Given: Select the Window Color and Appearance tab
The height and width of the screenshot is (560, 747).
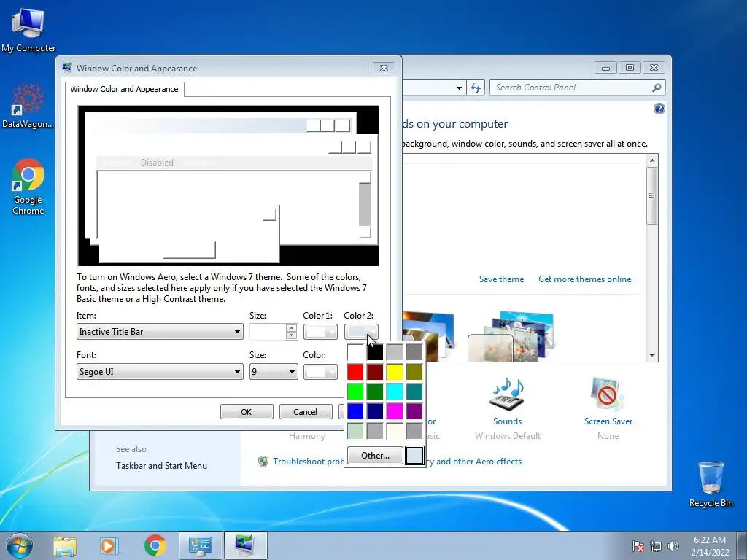Looking at the screenshot, I should [x=124, y=89].
